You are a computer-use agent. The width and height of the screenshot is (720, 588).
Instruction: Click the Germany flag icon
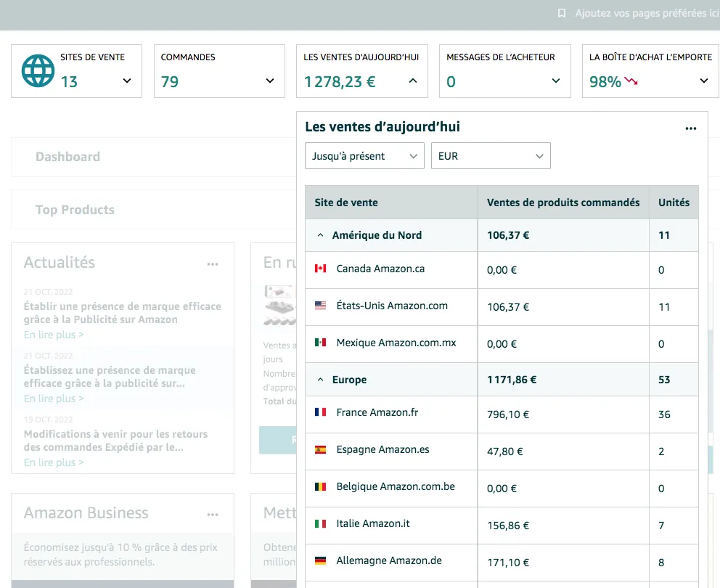click(x=320, y=560)
